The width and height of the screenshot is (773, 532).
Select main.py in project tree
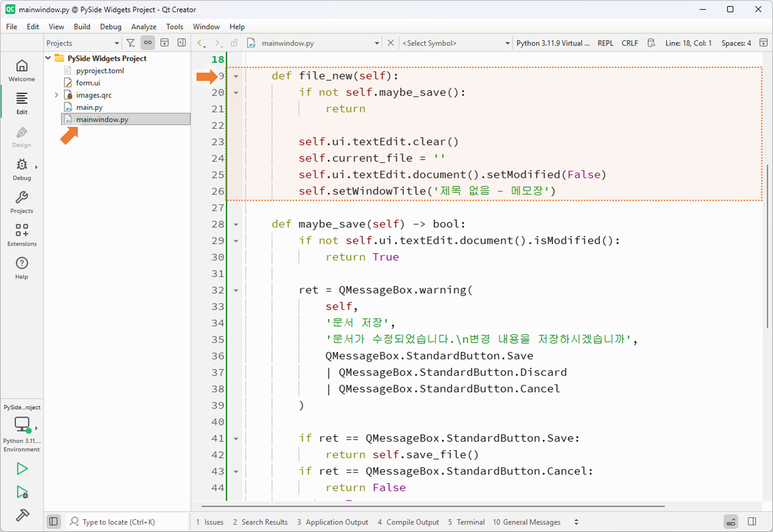89,107
